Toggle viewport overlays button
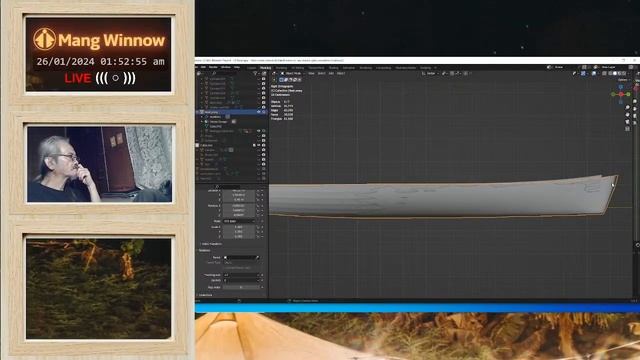Image resolution: width=640 pixels, height=360 pixels. click(x=594, y=73)
